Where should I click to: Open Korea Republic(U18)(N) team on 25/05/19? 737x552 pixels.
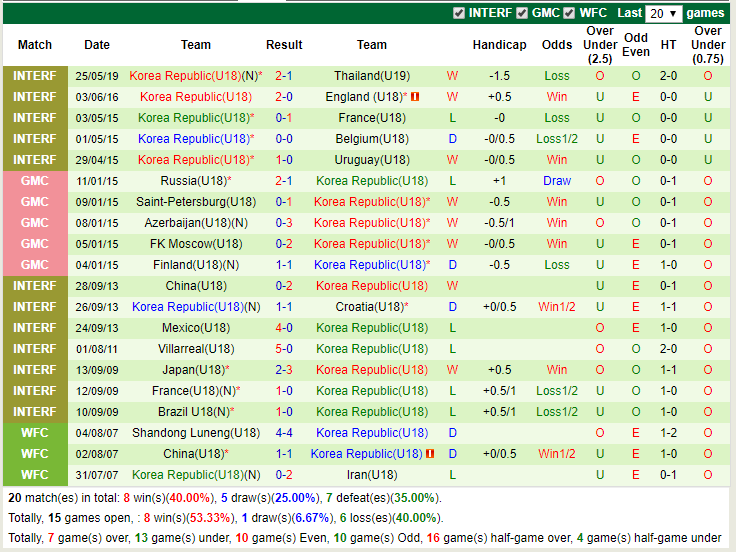pyautogui.click(x=196, y=76)
